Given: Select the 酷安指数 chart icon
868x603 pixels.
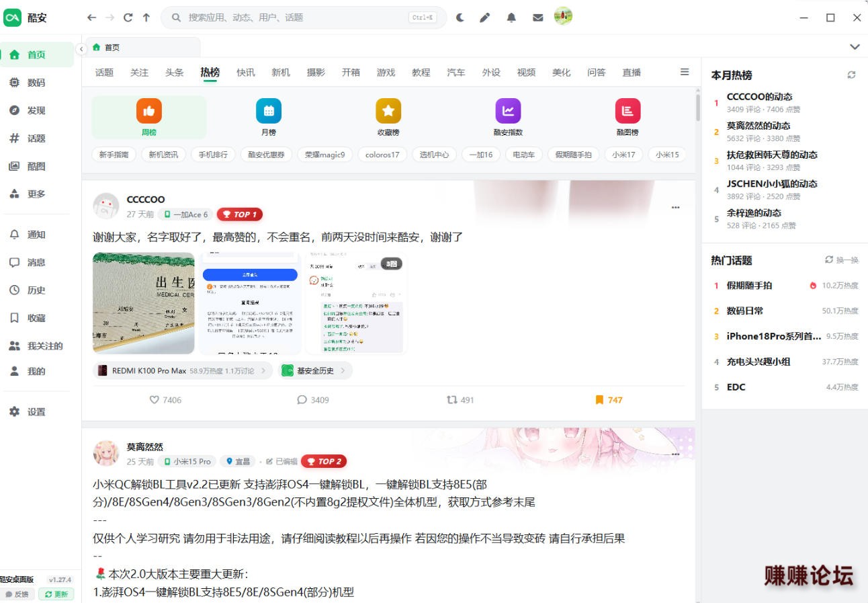Looking at the screenshot, I should point(508,111).
